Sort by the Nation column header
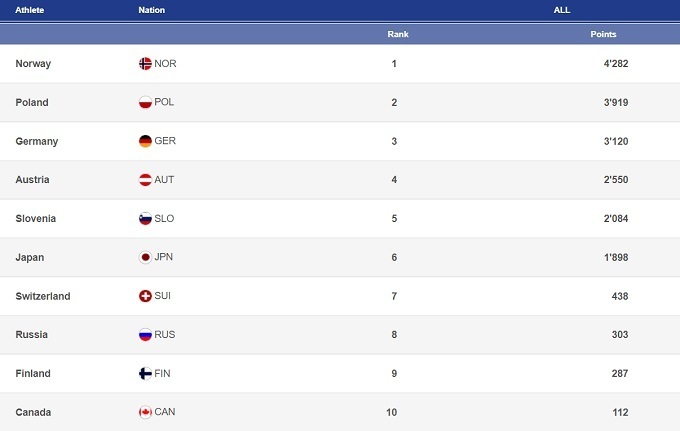 [152, 10]
